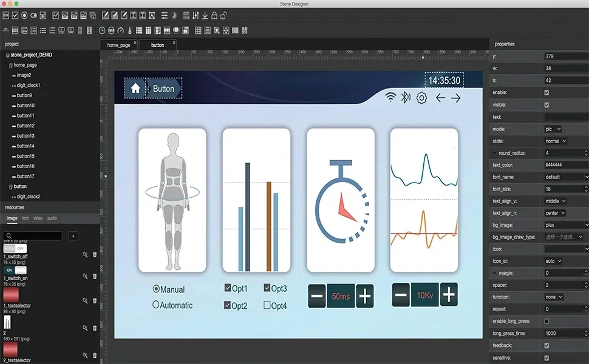Click the Wi-Fi icon on the canvas
Viewport: 589px width, 364px height.
(x=390, y=98)
